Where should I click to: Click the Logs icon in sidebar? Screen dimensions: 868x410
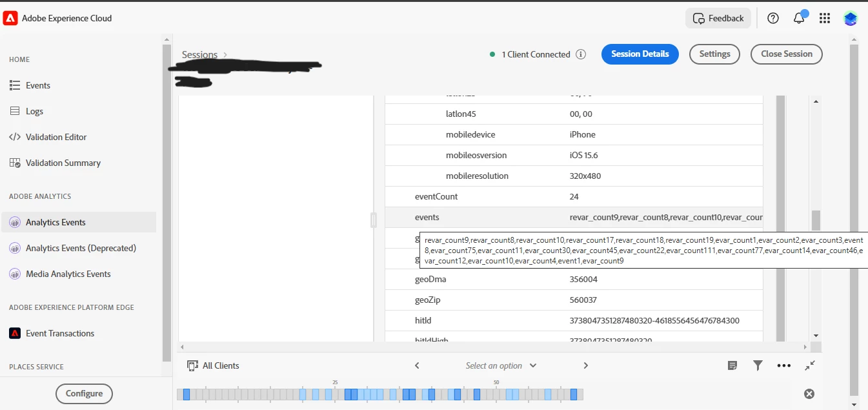(15, 111)
